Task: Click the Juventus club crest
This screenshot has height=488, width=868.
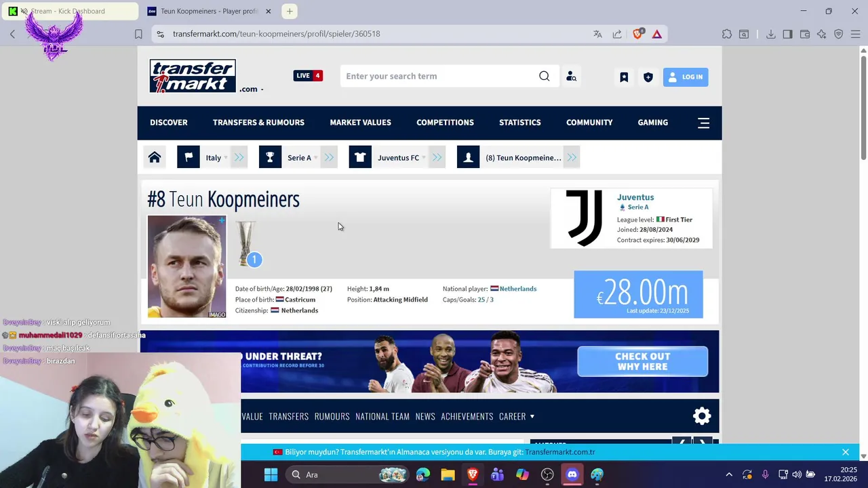Action: [x=584, y=218]
